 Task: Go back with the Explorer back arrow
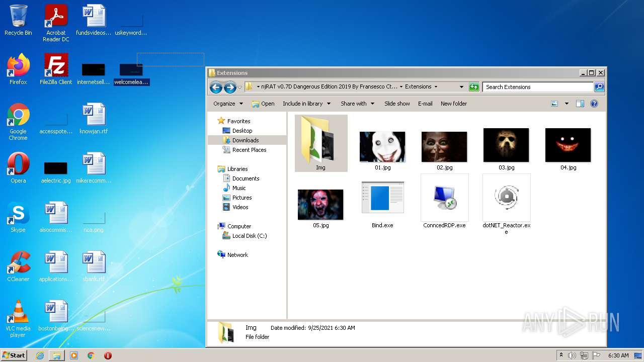tap(216, 87)
